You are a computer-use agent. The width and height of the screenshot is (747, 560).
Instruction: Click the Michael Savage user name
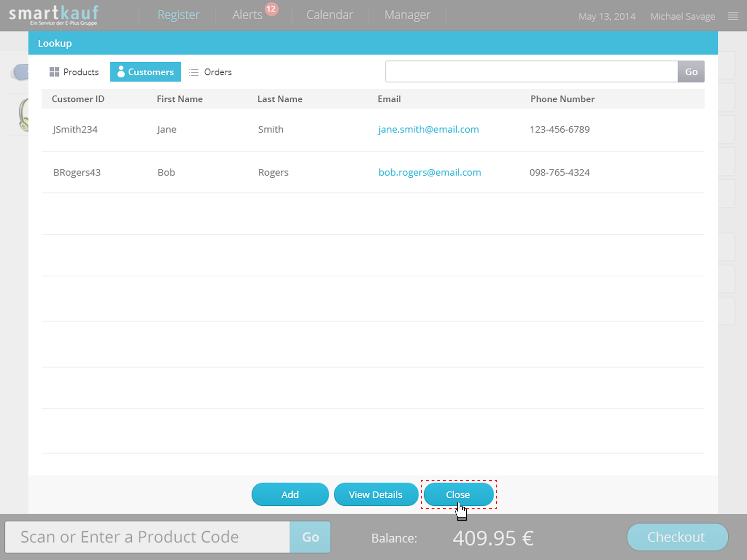(682, 16)
